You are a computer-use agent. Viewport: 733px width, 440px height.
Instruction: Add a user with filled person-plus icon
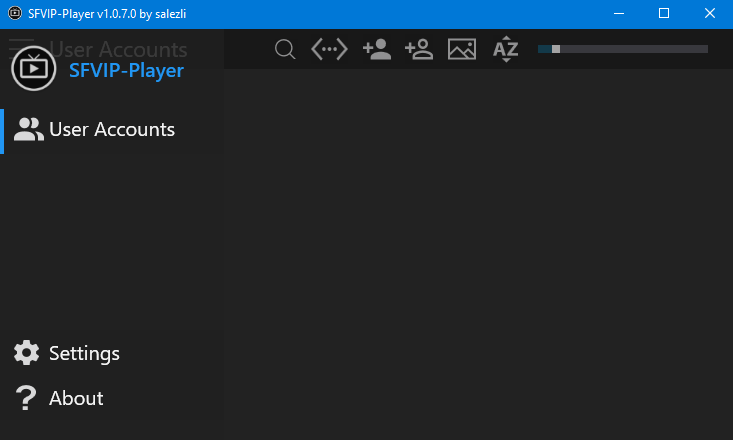click(377, 49)
